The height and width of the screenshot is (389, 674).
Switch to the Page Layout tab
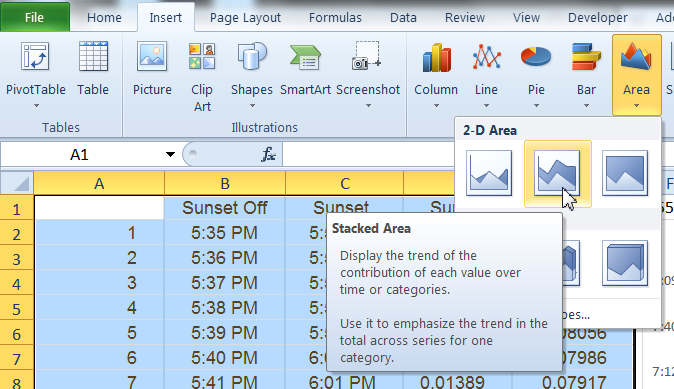(245, 18)
